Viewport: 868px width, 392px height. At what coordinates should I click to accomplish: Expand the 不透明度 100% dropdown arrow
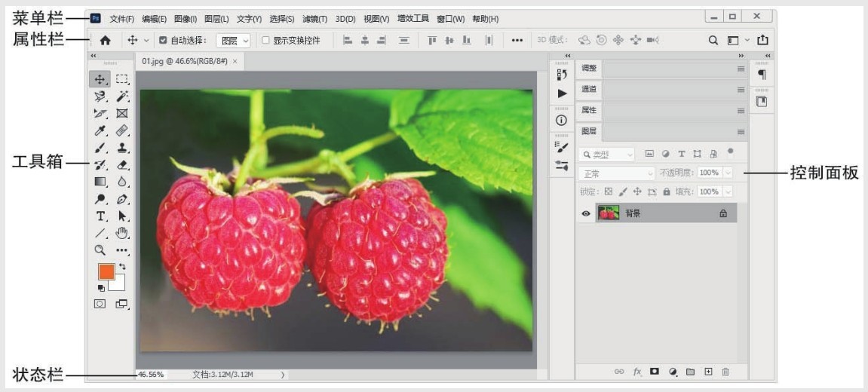(x=728, y=173)
